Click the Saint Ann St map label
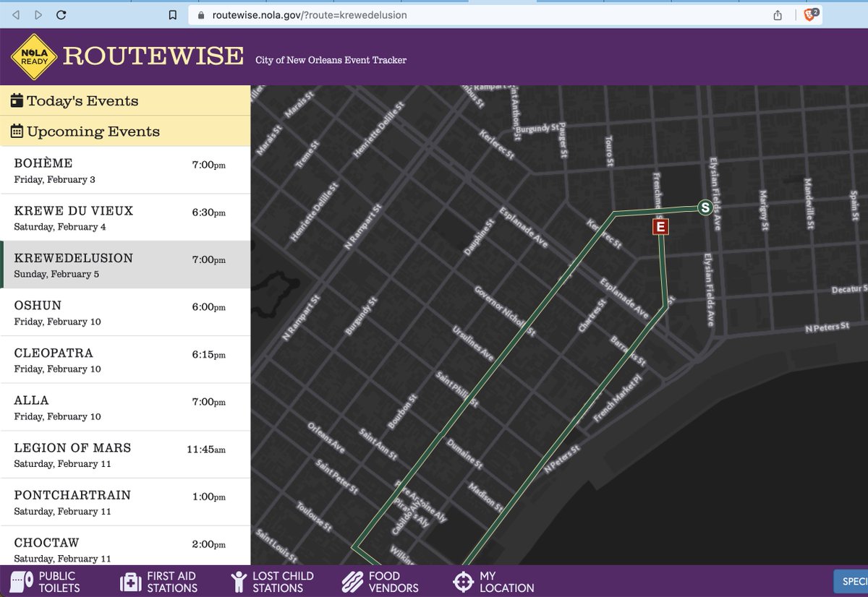This screenshot has width=868, height=597. (378, 444)
